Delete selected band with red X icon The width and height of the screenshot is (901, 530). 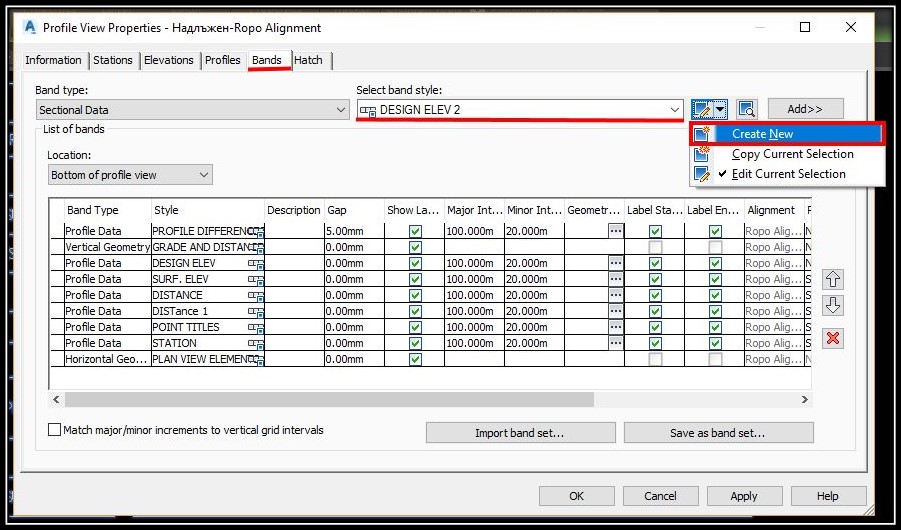(833, 338)
